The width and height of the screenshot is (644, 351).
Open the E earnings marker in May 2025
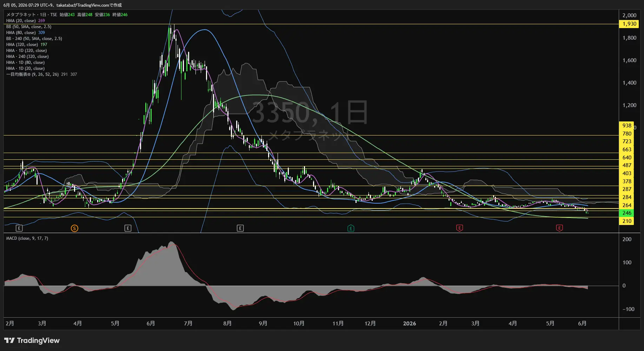tap(128, 229)
